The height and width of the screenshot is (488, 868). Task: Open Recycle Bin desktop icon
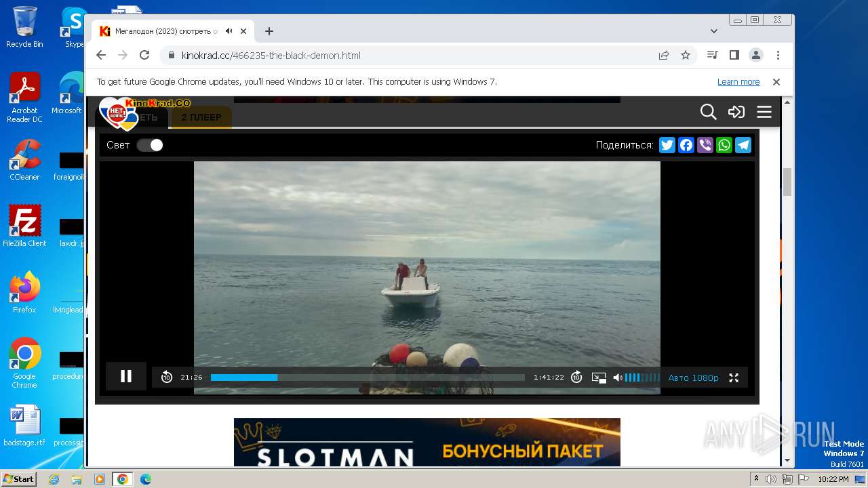click(24, 27)
